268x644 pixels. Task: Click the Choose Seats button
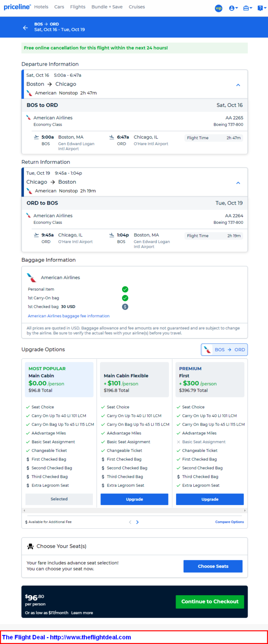[x=213, y=566]
